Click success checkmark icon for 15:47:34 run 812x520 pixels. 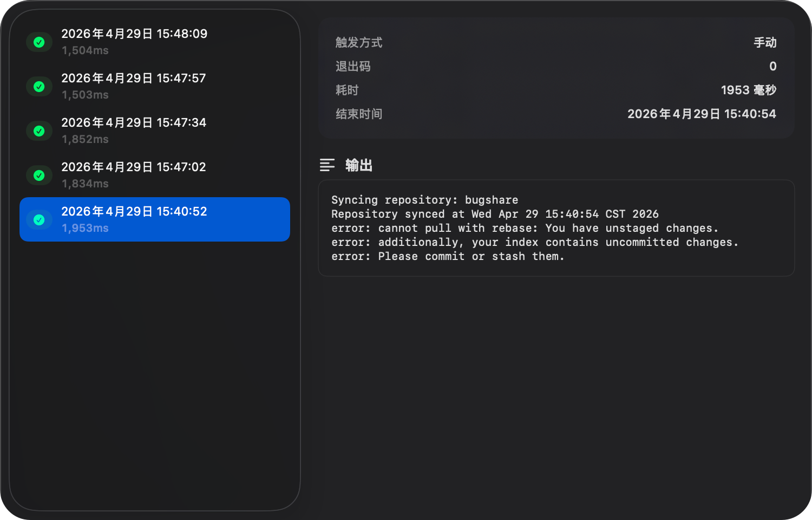39,131
